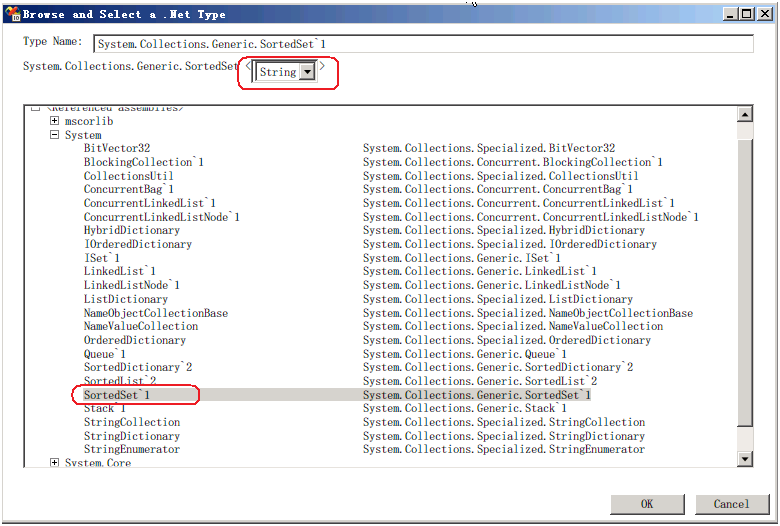Select BlockingCollection`1 type
Image resolution: width=780 pixels, height=526 pixels.
pyautogui.click(x=144, y=162)
